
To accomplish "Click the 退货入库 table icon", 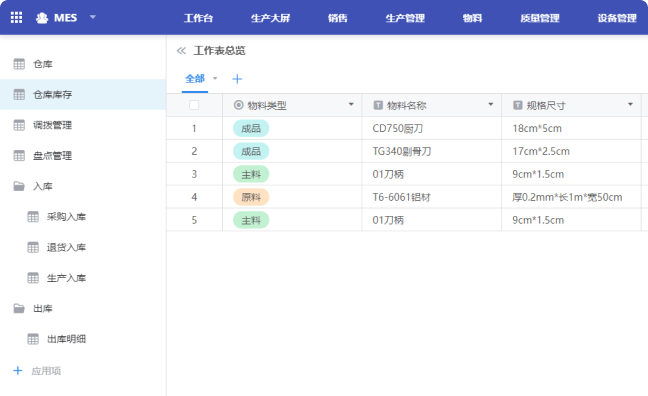I will pos(33,248).
